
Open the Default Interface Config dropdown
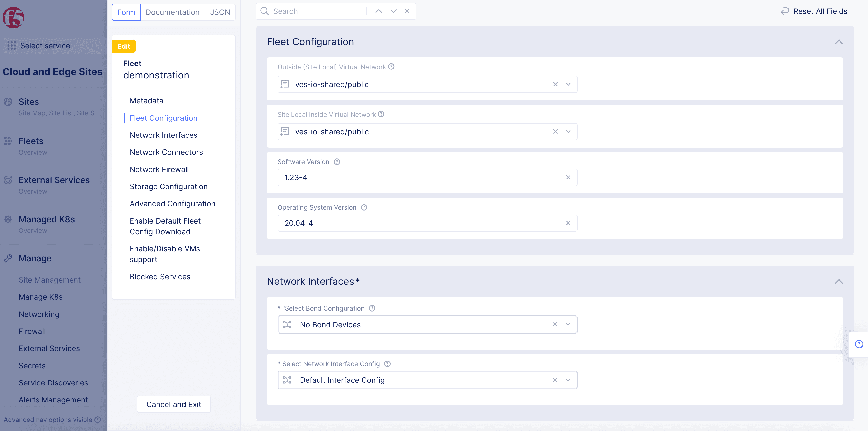pyautogui.click(x=568, y=380)
